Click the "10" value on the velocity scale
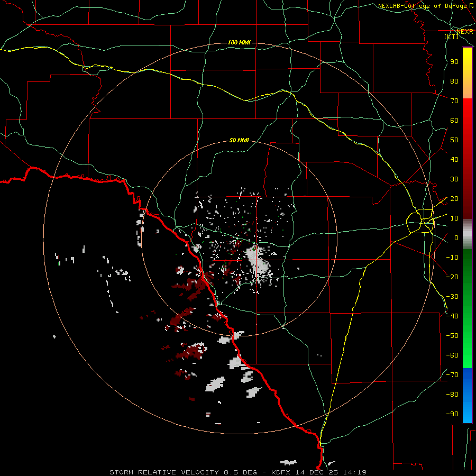This screenshot has width=476, height=476. (454, 218)
